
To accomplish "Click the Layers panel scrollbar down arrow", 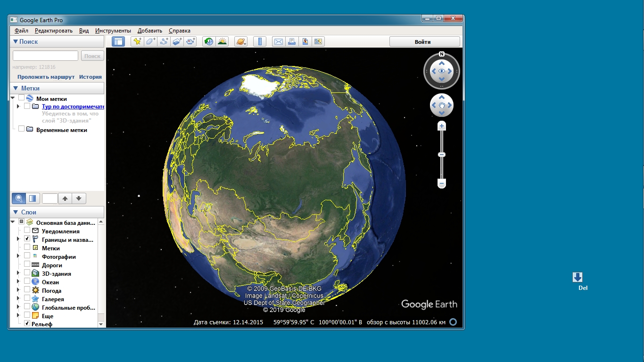I will tap(101, 324).
